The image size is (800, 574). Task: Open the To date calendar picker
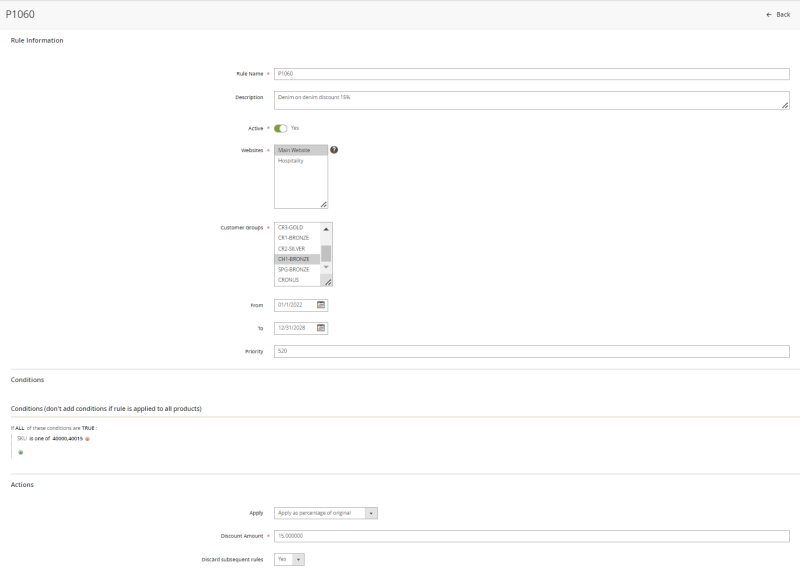(x=321, y=328)
